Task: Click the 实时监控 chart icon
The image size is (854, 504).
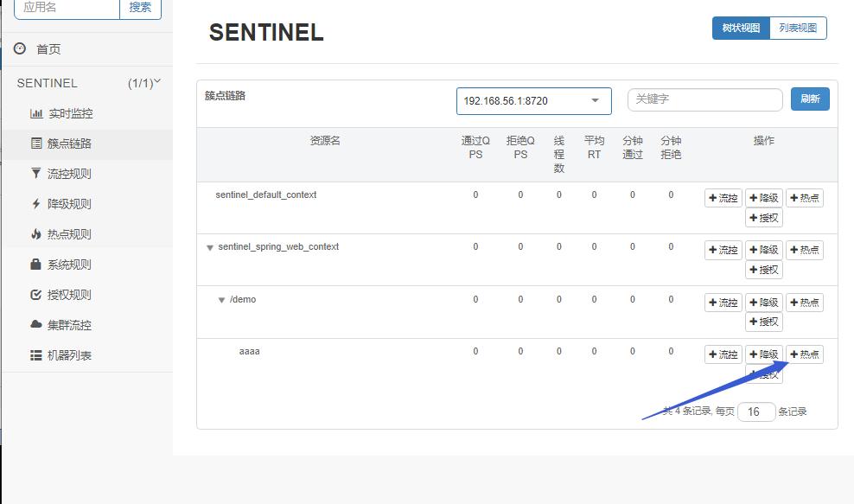Action: click(36, 113)
